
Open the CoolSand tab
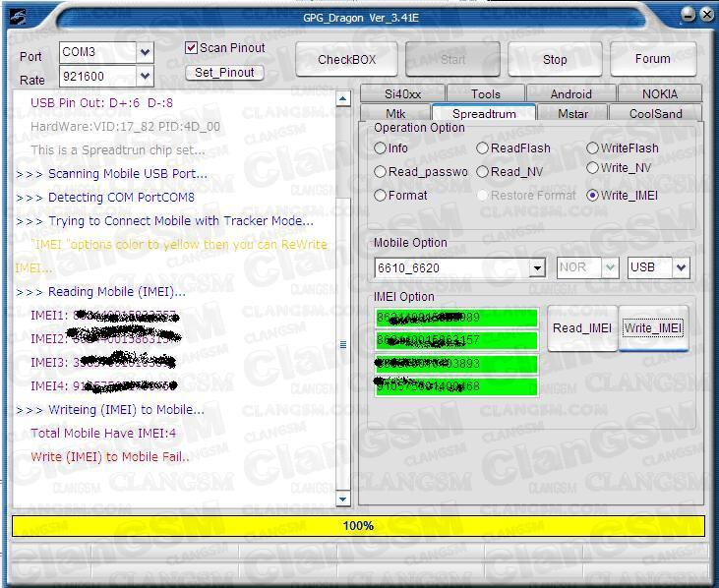click(656, 113)
